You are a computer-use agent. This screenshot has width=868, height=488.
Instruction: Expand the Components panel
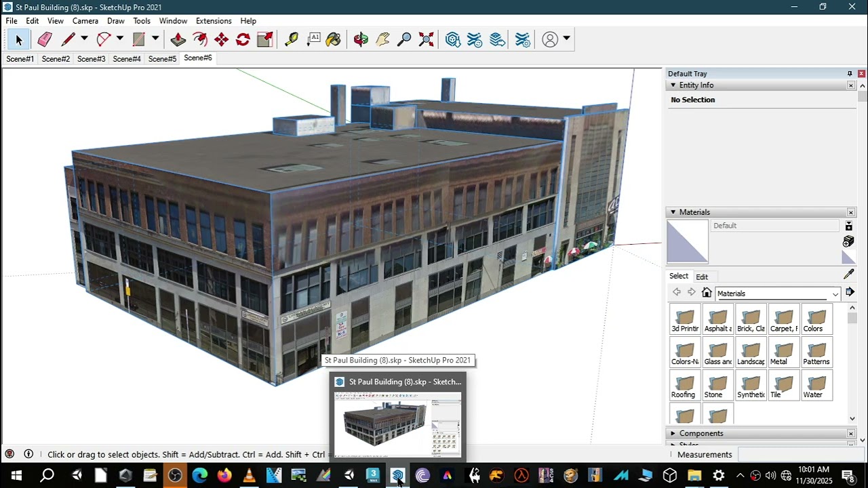pyautogui.click(x=673, y=433)
